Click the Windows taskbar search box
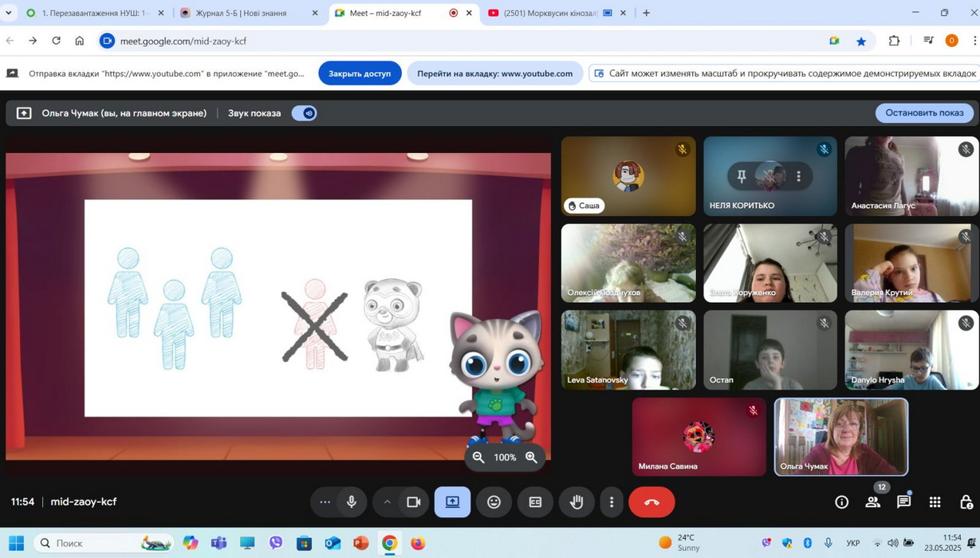Viewport: 980px width, 558px height. coord(104,543)
